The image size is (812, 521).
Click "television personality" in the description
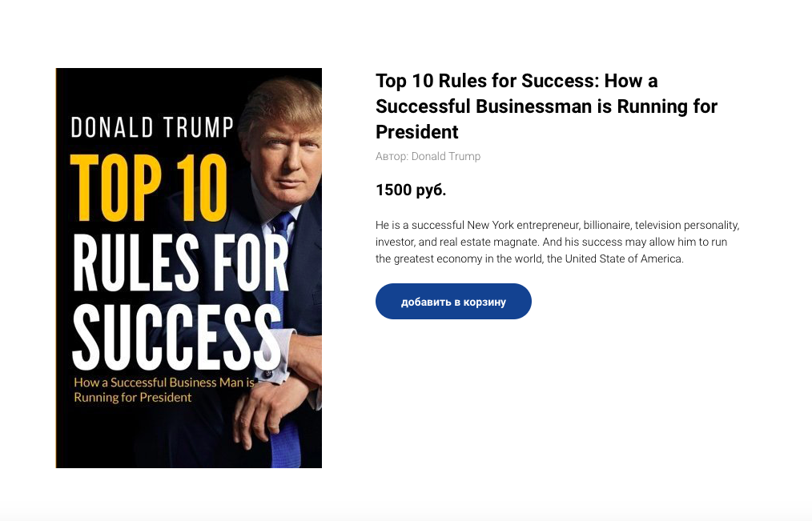coord(687,225)
